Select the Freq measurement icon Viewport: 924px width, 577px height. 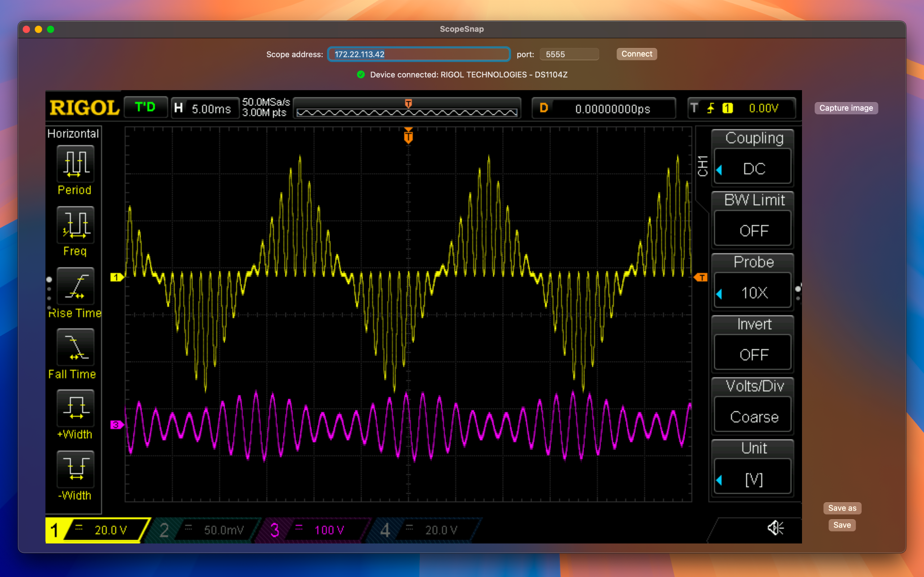[75, 225]
